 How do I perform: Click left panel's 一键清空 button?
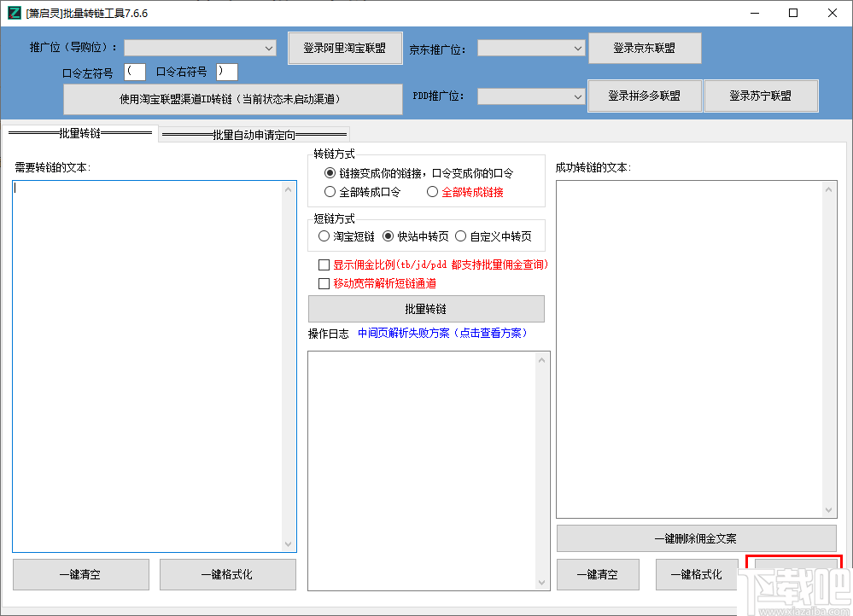click(80, 574)
